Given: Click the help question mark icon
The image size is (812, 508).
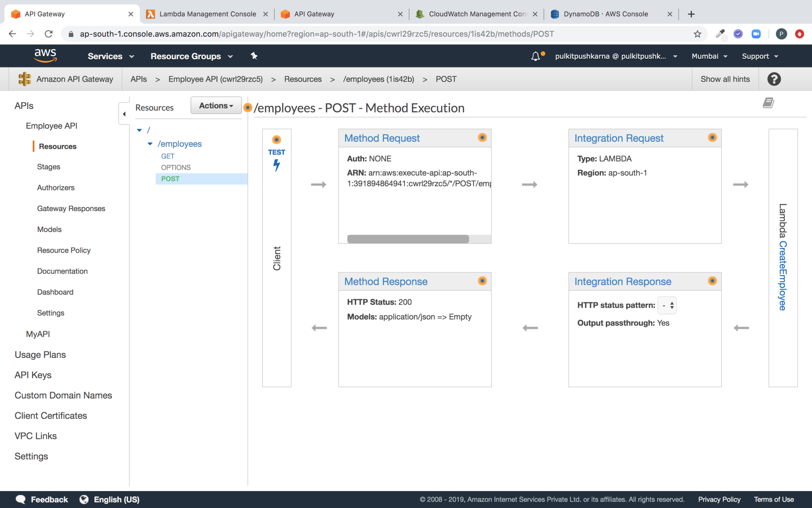Looking at the screenshot, I should [774, 79].
